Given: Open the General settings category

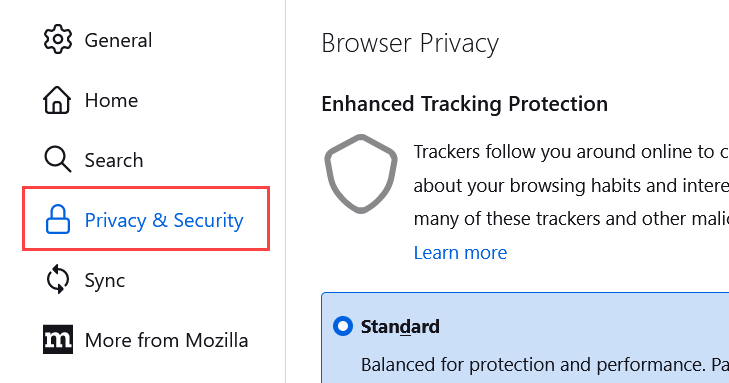Looking at the screenshot, I should [x=118, y=40].
